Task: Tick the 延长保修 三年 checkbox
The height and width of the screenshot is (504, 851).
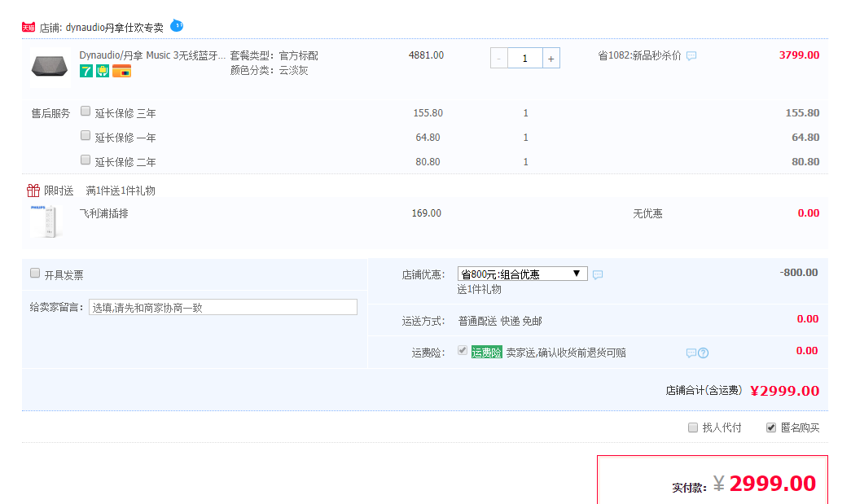Action: click(86, 112)
